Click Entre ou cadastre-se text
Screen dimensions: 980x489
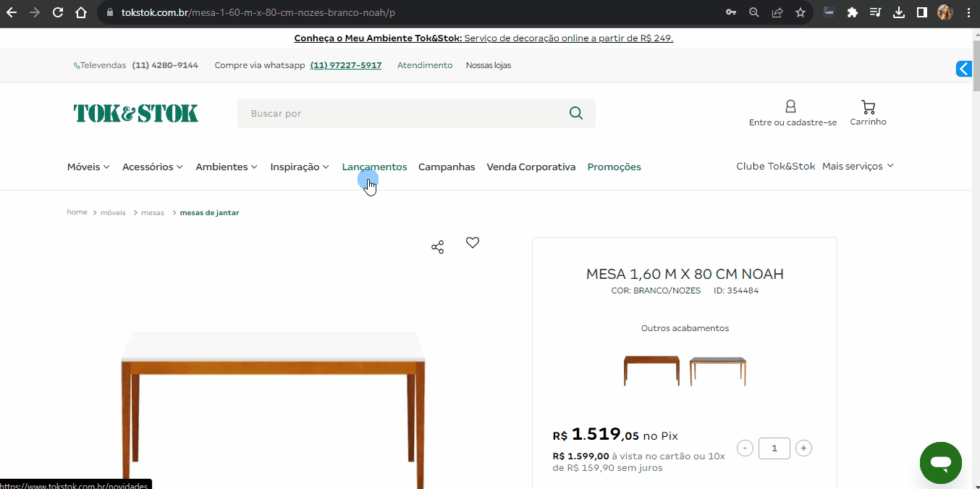point(793,122)
